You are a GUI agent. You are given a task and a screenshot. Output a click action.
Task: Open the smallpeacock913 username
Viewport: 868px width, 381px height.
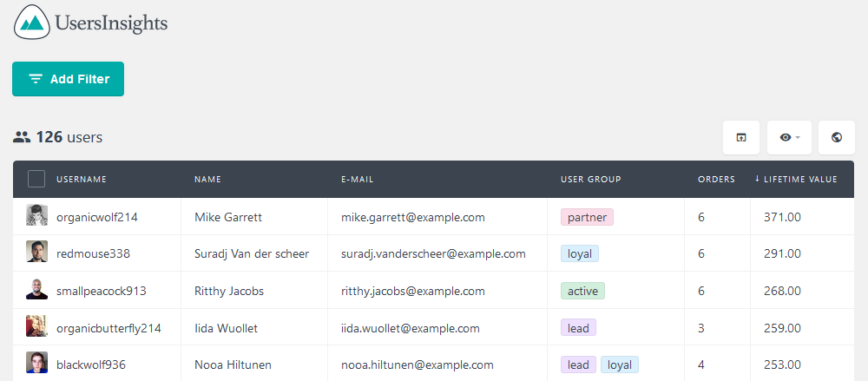[x=102, y=292]
